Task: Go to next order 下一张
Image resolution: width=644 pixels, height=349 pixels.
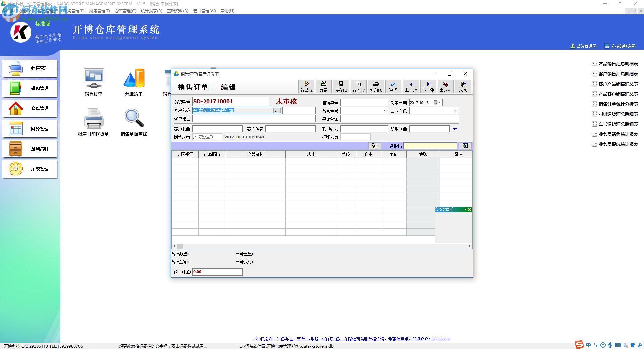Action: [428, 87]
